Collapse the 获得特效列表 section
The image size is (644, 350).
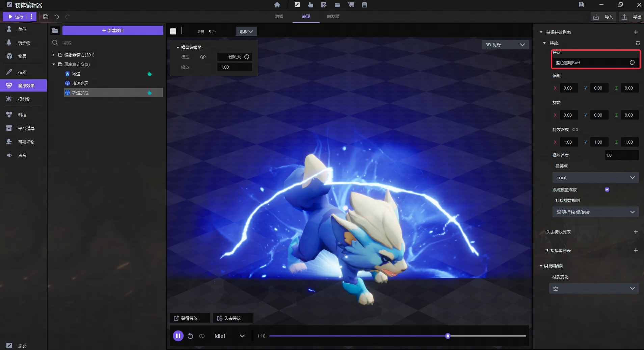point(541,32)
